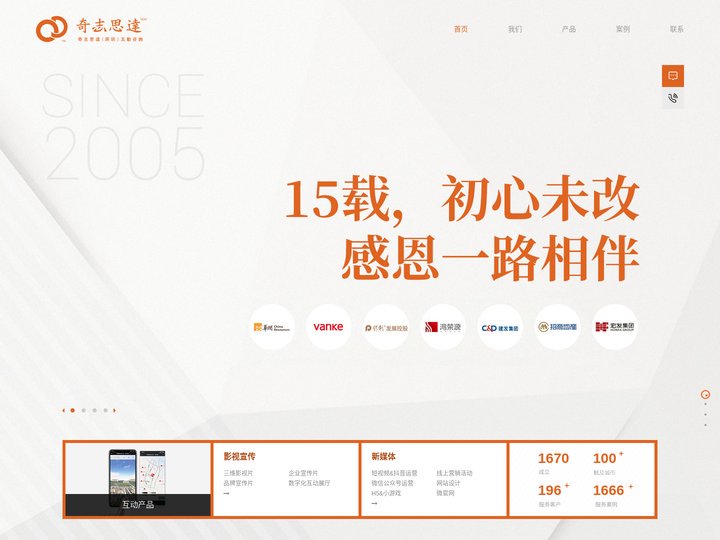
Task: Click the 感恩一路相伴 headline line
Action: (490, 257)
